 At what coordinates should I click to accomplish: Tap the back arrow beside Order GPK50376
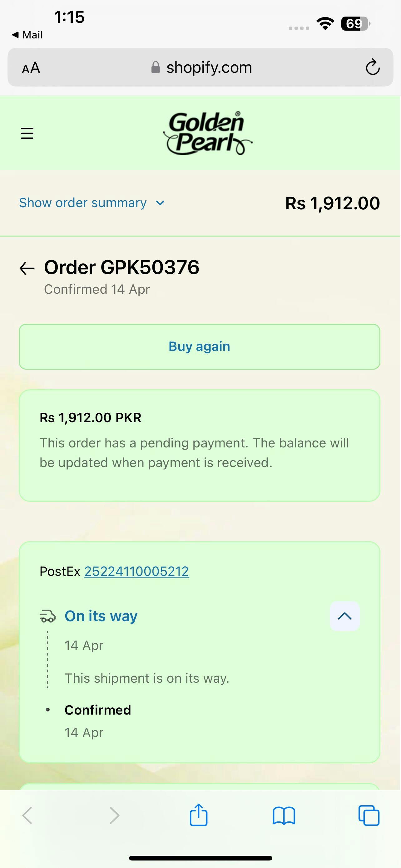click(27, 268)
